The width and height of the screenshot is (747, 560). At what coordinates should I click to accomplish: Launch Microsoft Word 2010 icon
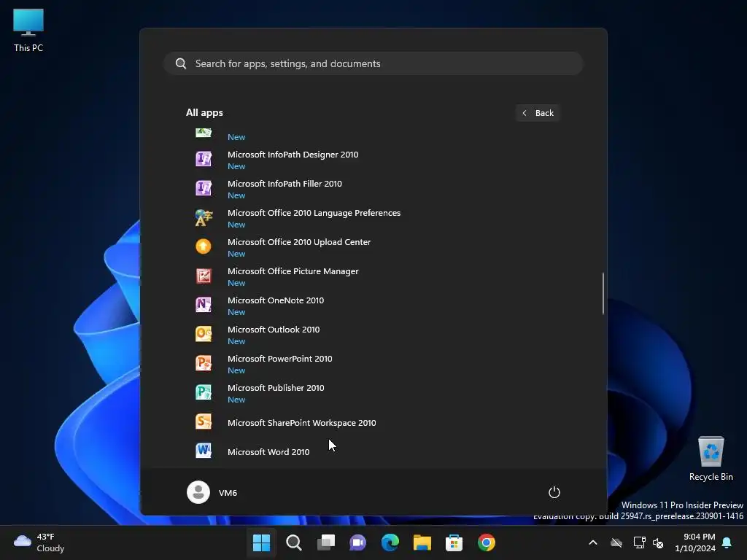click(x=204, y=451)
